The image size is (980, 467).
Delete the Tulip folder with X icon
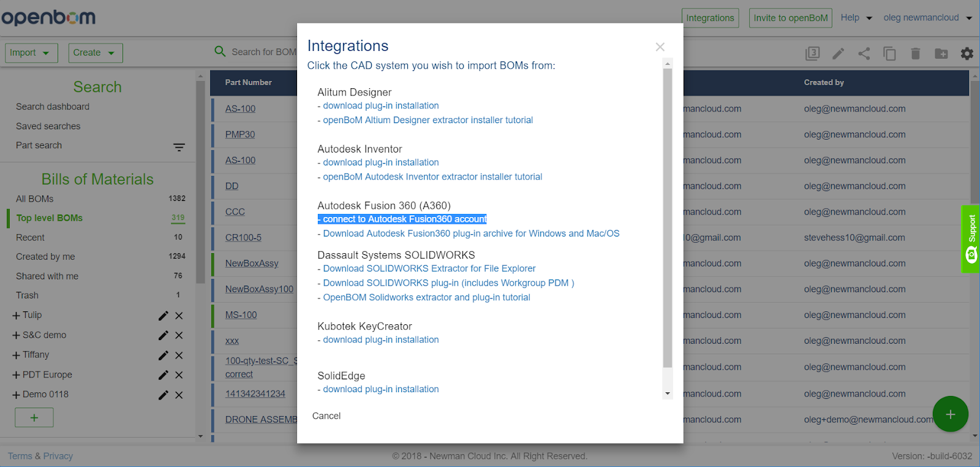179,316
